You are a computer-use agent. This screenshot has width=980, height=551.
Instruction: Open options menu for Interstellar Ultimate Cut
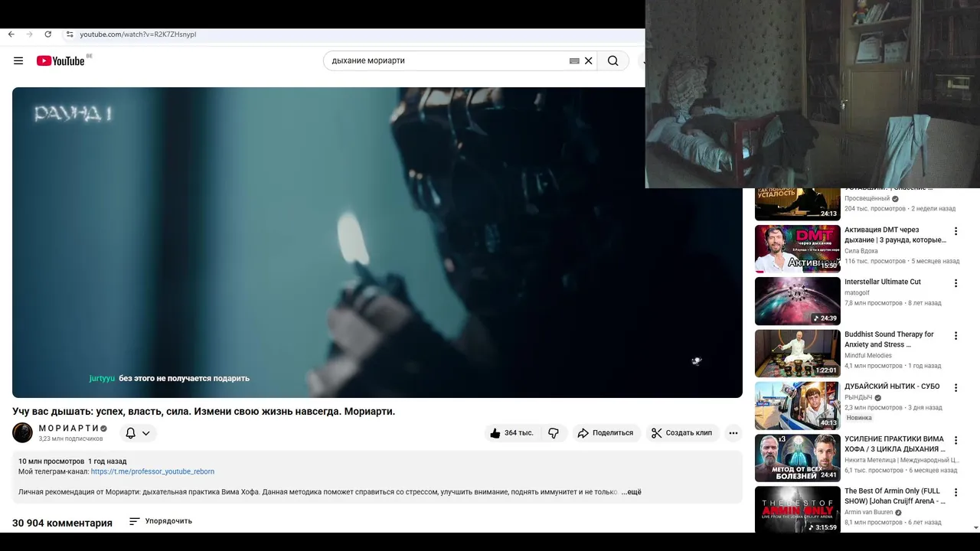click(x=955, y=283)
